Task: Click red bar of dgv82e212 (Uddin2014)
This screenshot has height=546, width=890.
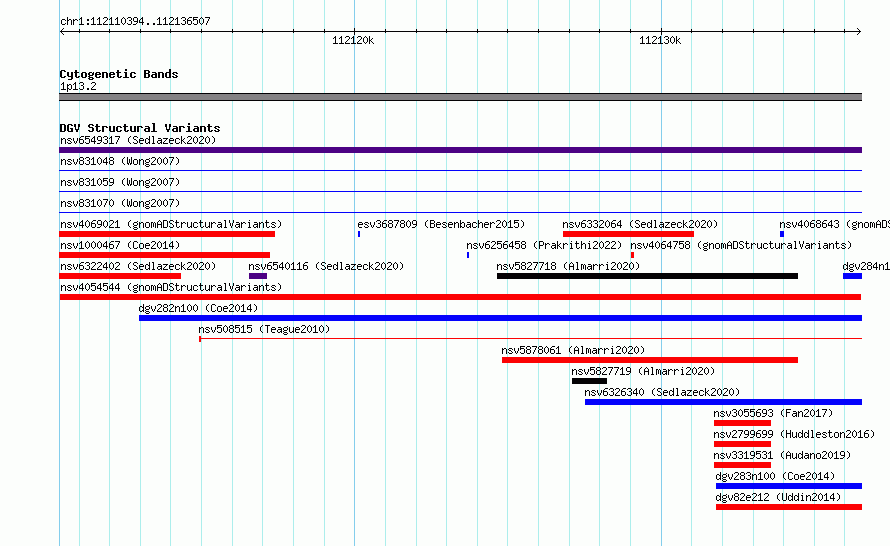Action: pyautogui.click(x=789, y=507)
